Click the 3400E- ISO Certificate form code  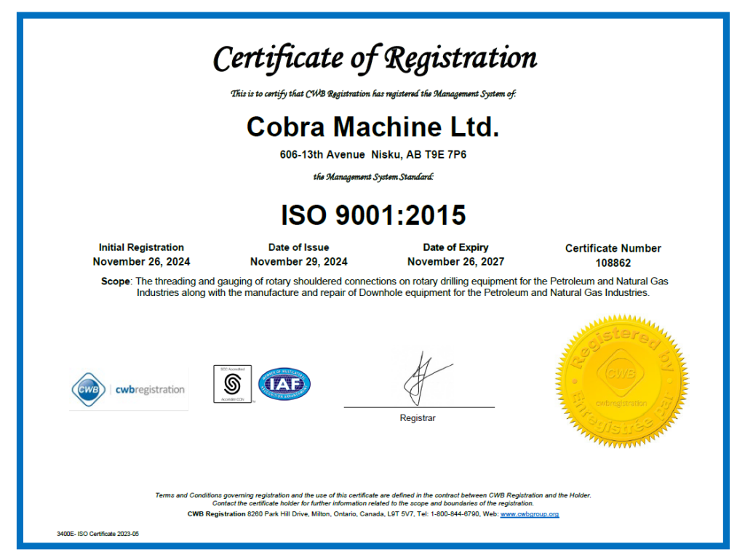coord(98,534)
